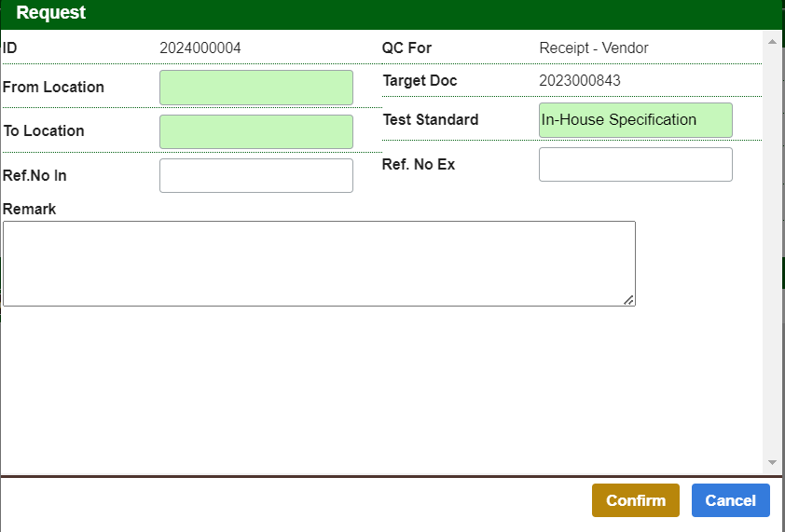This screenshot has height=532, width=785.
Task: Click the Request dialog title
Action: [50, 13]
